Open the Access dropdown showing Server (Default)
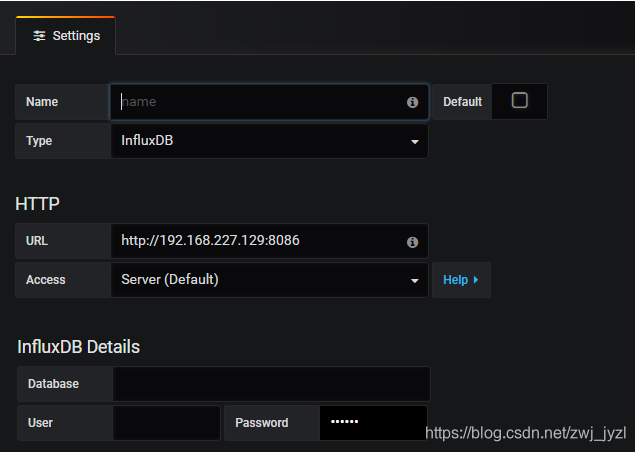Image resolution: width=636 pixels, height=452 pixels. coord(269,280)
